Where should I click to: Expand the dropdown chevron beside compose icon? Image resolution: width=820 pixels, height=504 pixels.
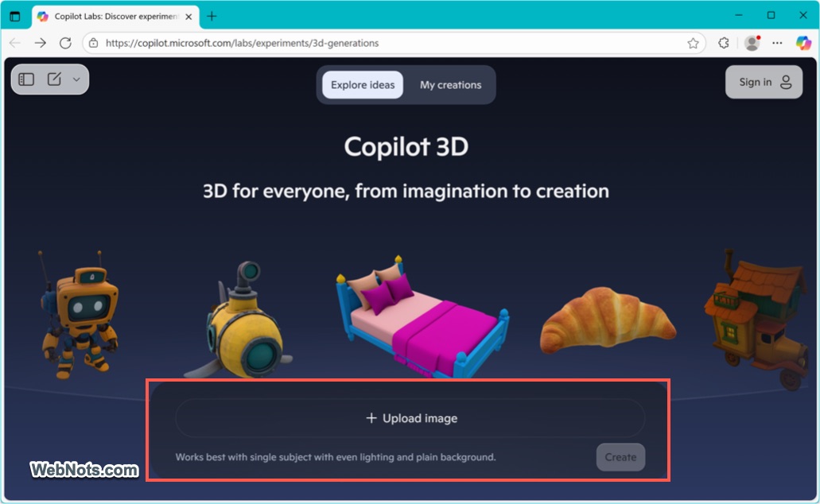[x=76, y=79]
